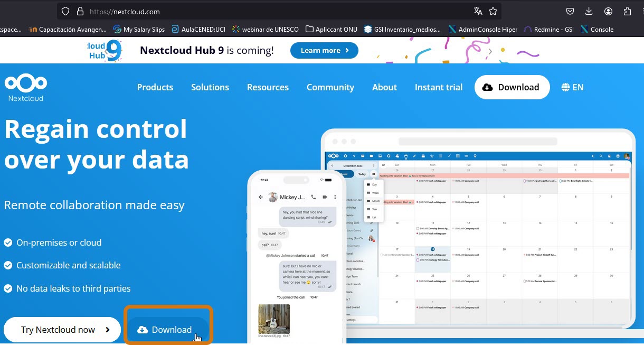Screen dimensions: 644x345
Task: Select Day in calendar view dropdown
Action: tap(374, 185)
